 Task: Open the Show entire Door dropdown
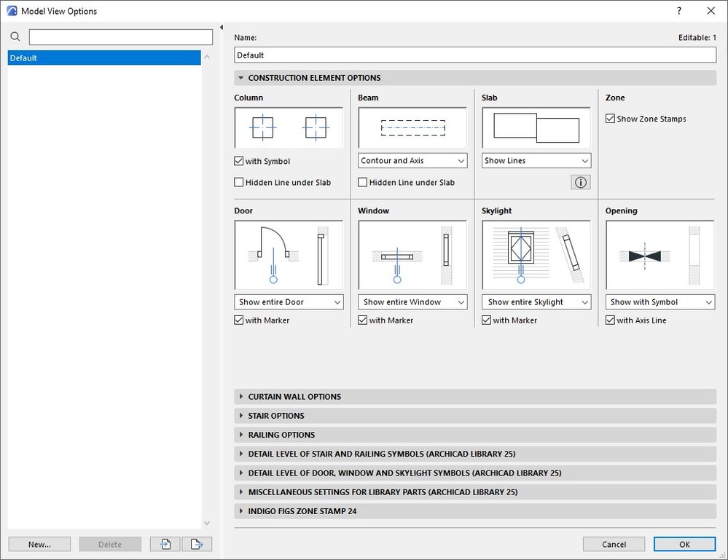(289, 302)
